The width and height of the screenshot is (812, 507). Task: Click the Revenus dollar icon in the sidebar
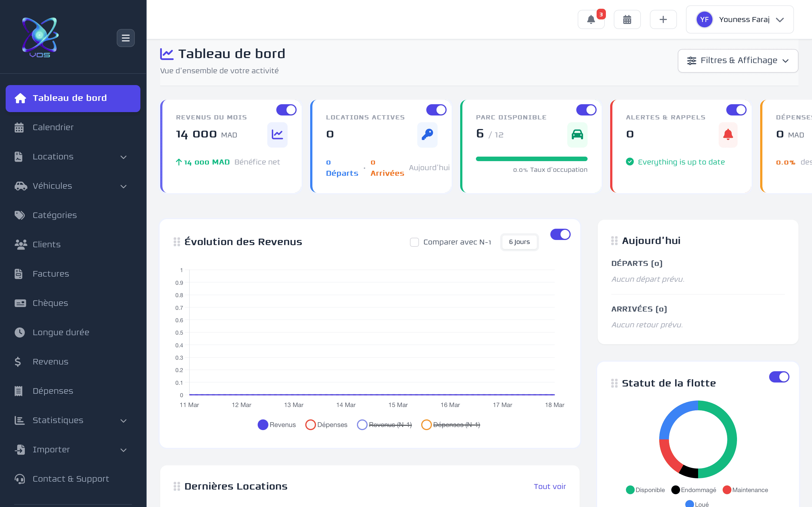coord(18,361)
